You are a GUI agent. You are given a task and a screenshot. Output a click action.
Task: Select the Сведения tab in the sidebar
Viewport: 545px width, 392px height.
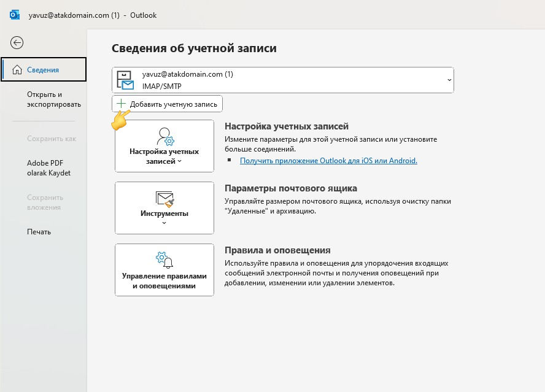(x=43, y=69)
